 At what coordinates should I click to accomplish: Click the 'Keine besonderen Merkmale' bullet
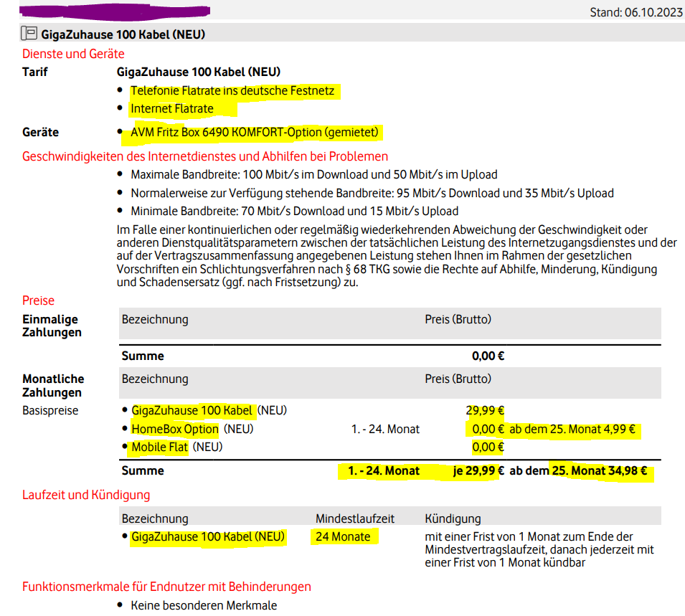point(204,605)
